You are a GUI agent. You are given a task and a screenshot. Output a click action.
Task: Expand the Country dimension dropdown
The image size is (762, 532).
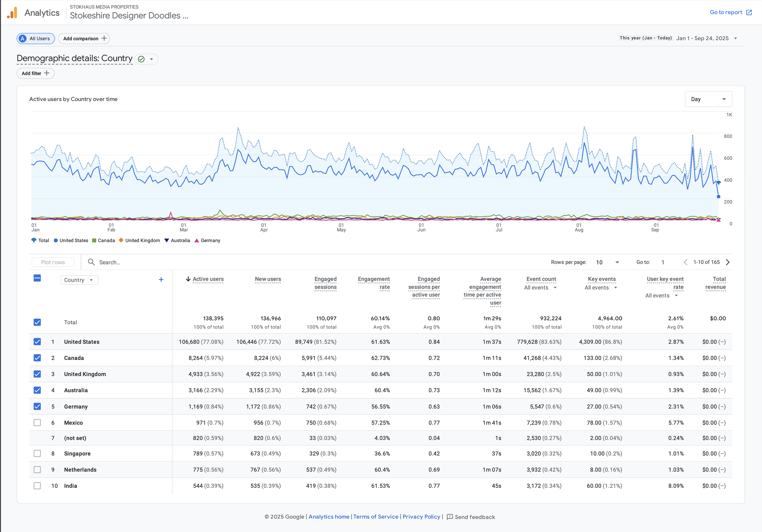click(79, 280)
